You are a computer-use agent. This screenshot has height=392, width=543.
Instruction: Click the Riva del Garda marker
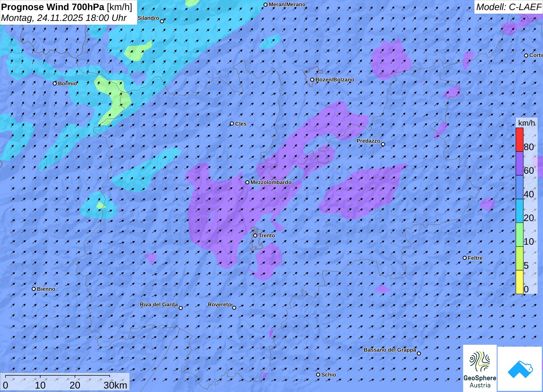click(181, 308)
